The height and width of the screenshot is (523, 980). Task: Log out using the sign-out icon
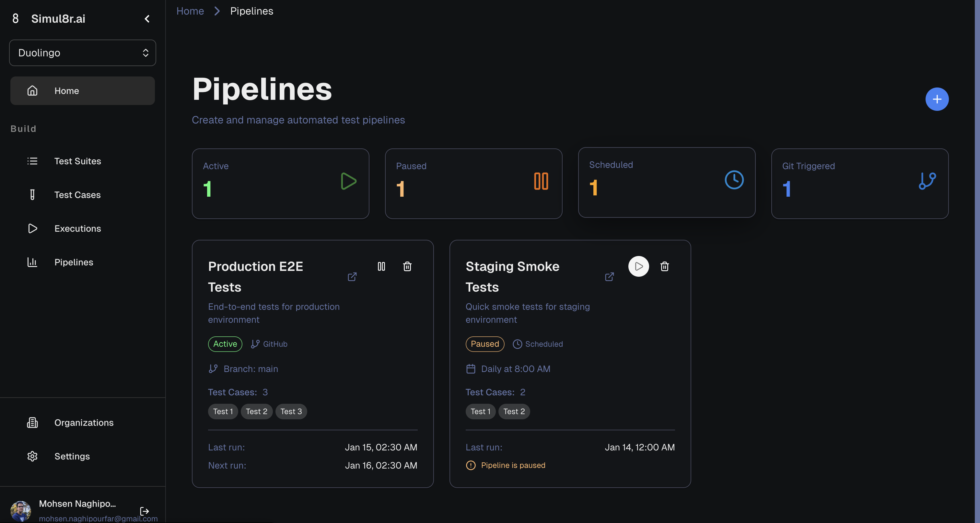click(x=144, y=511)
